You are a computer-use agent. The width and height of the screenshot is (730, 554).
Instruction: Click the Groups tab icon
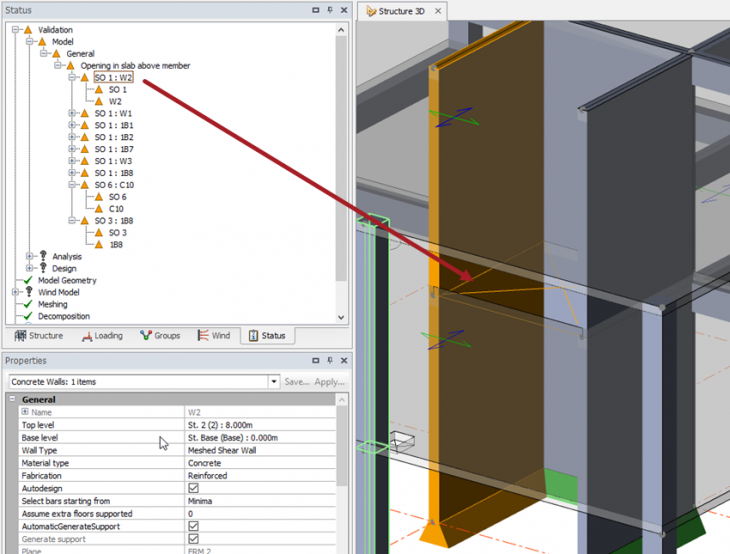tap(146, 336)
